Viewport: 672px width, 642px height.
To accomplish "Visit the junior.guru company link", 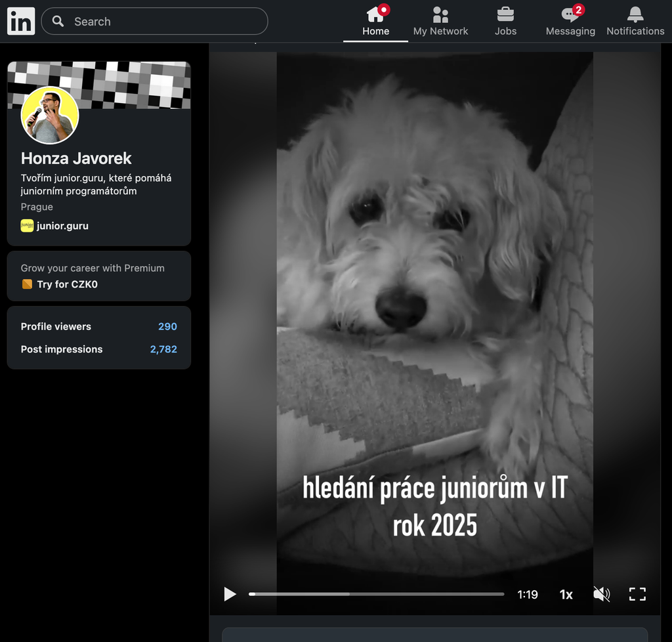I will 62,226.
